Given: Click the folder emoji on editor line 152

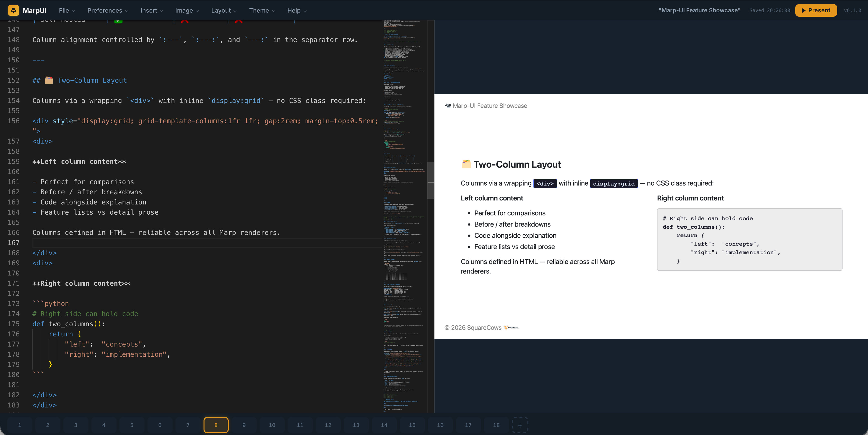Looking at the screenshot, I should (x=49, y=80).
